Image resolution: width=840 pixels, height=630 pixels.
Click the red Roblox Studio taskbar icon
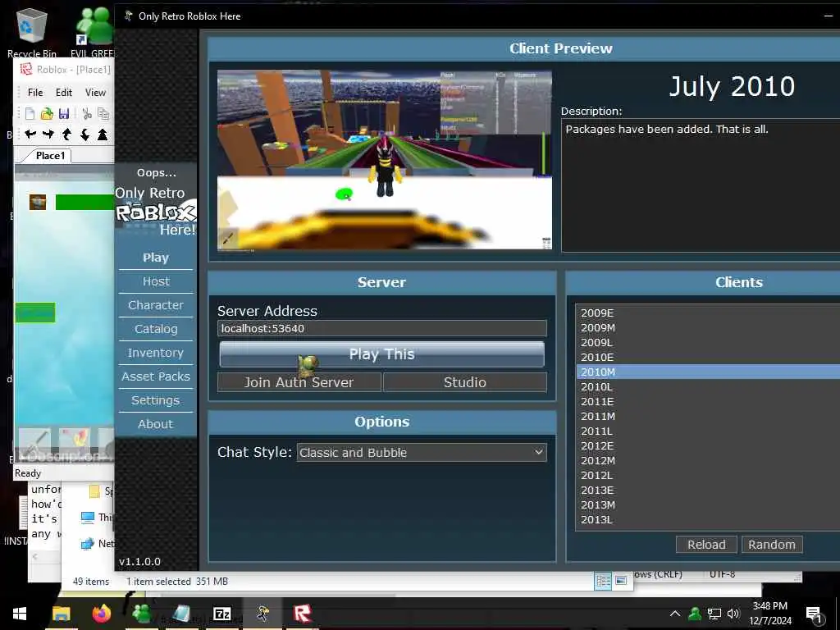coord(302,614)
